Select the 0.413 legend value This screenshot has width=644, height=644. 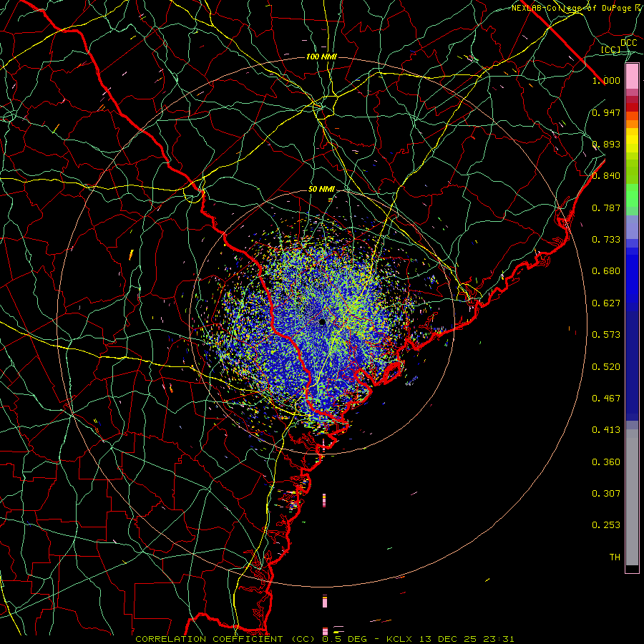tap(606, 430)
